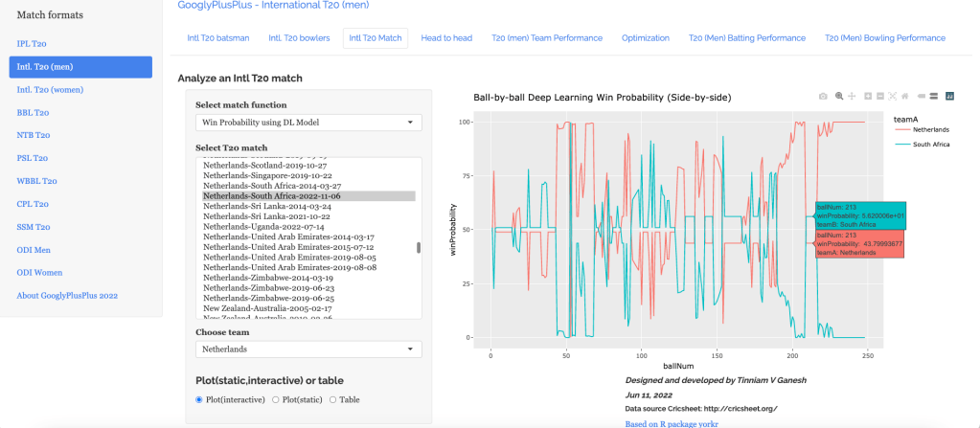The height and width of the screenshot is (428, 980).
Task: Select the Pan tool in plot toolbar
Action: click(x=852, y=97)
